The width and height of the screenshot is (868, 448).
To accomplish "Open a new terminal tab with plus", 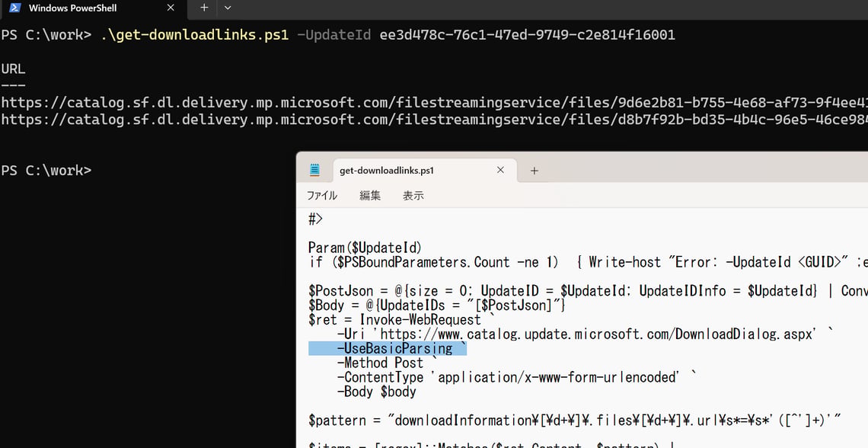I will coord(204,8).
